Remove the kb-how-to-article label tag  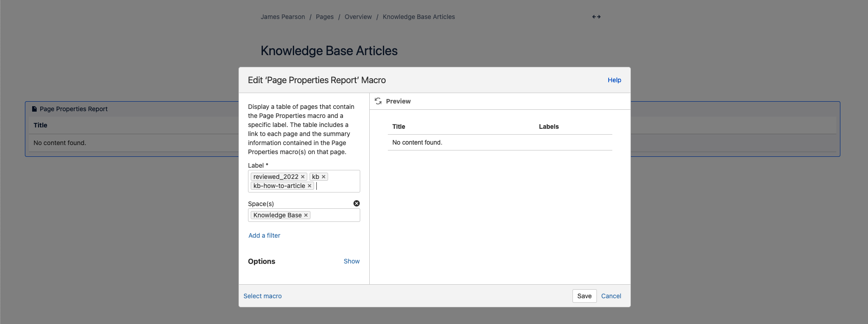pyautogui.click(x=310, y=186)
